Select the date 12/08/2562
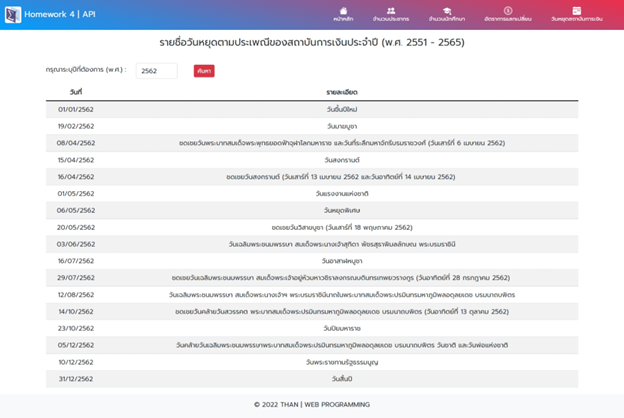The image size is (624, 418). pyautogui.click(x=76, y=295)
